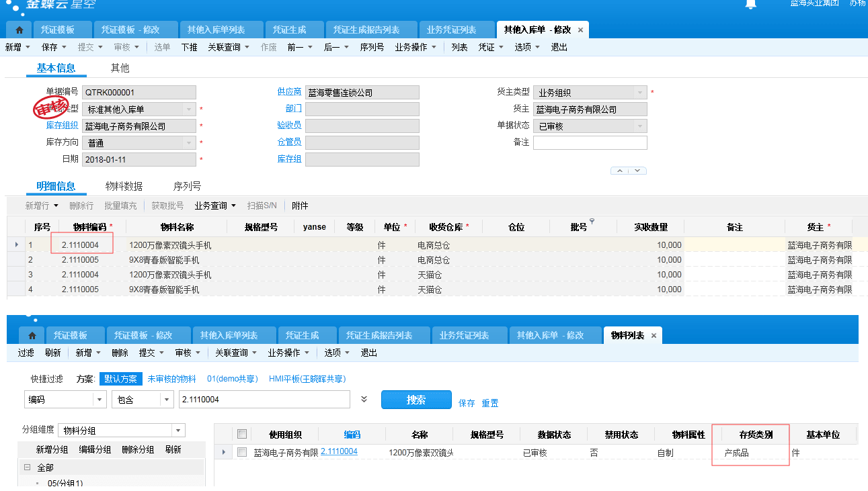The height and width of the screenshot is (491, 868).
Task: Click the 备注 input field
Action: click(590, 142)
